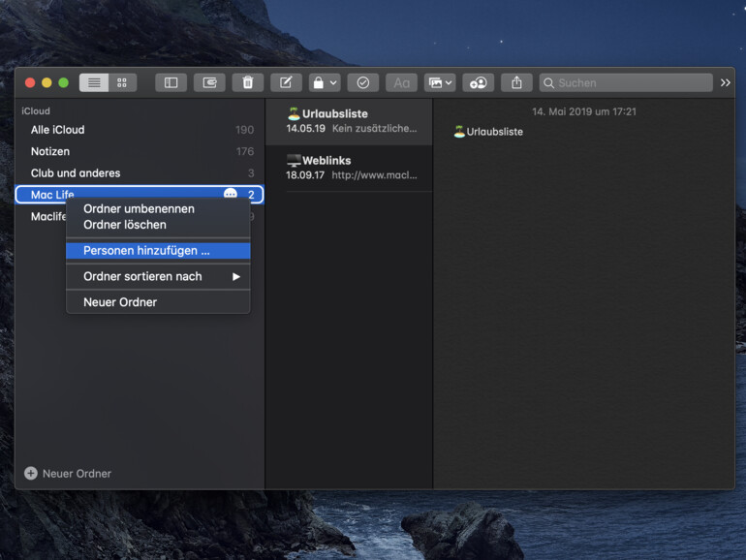The height and width of the screenshot is (560, 746).
Task: Open the Urlaubsliste note in list
Action: pos(349,121)
